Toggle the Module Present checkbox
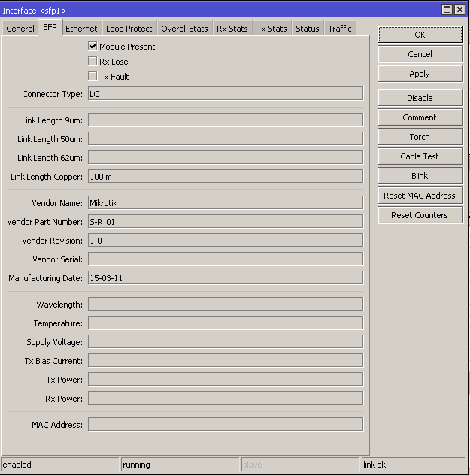Screen dimensions: 470x476 click(93, 47)
